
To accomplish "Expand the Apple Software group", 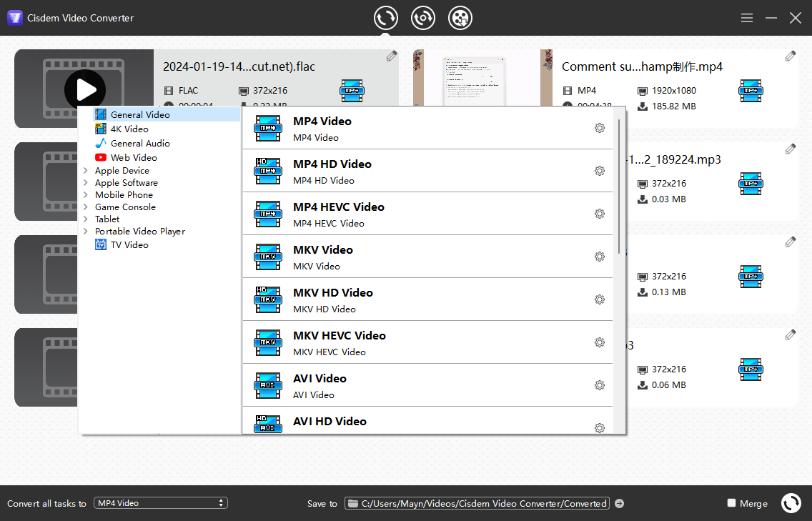I will 86,182.
